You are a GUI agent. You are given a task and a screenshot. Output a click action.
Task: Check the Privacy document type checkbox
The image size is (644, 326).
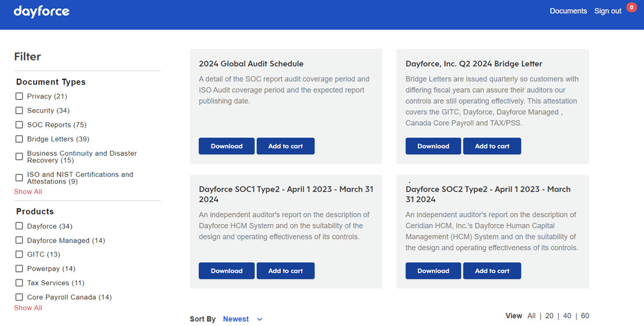click(x=19, y=97)
